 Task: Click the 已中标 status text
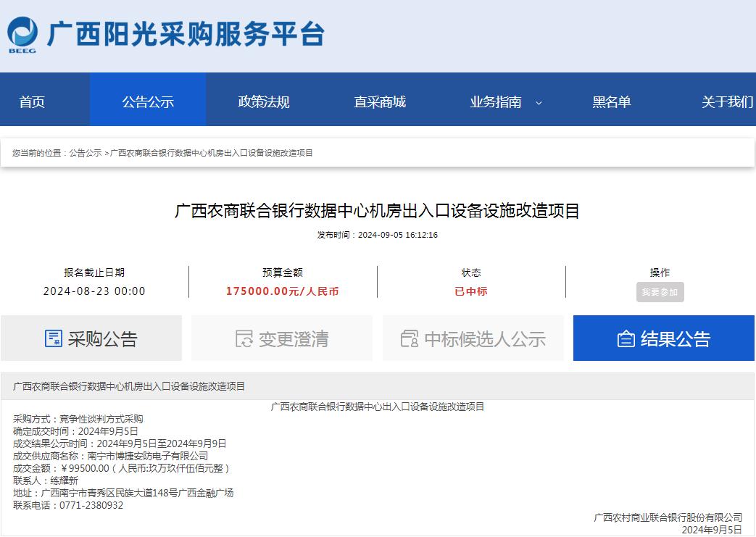[x=471, y=291]
